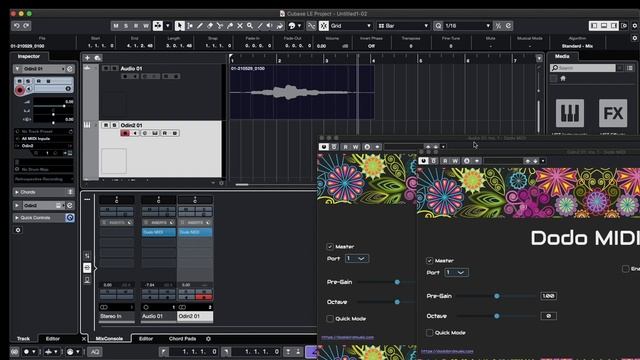640x360 pixels.
Task: Click Octave slider in front Dodo MIDI window
Action: (x=497, y=316)
